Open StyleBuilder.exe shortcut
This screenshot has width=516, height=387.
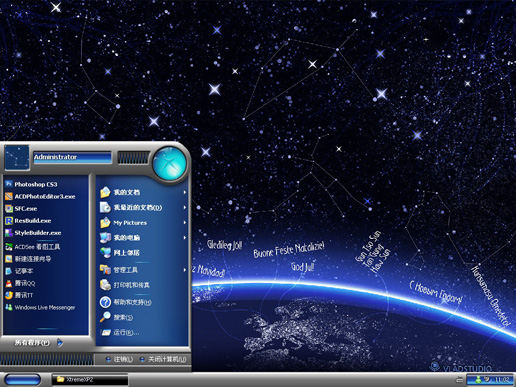(x=45, y=233)
